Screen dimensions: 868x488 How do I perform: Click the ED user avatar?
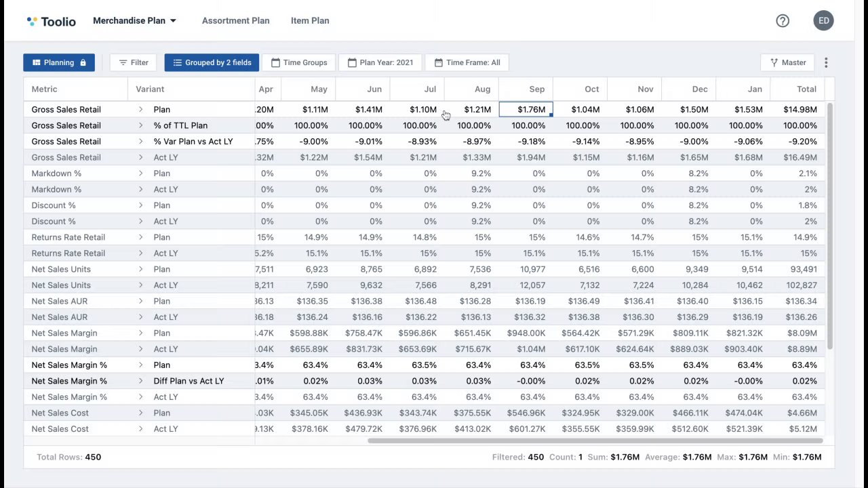coord(823,21)
